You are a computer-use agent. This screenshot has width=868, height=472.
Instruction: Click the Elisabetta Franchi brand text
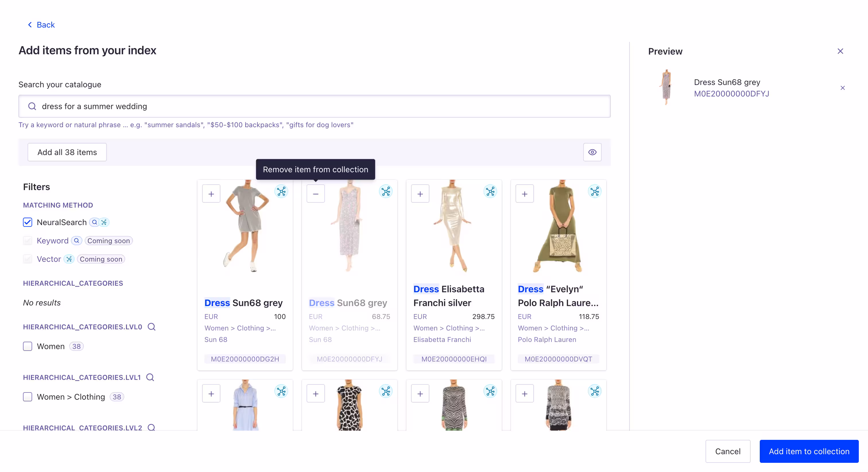pos(442,340)
